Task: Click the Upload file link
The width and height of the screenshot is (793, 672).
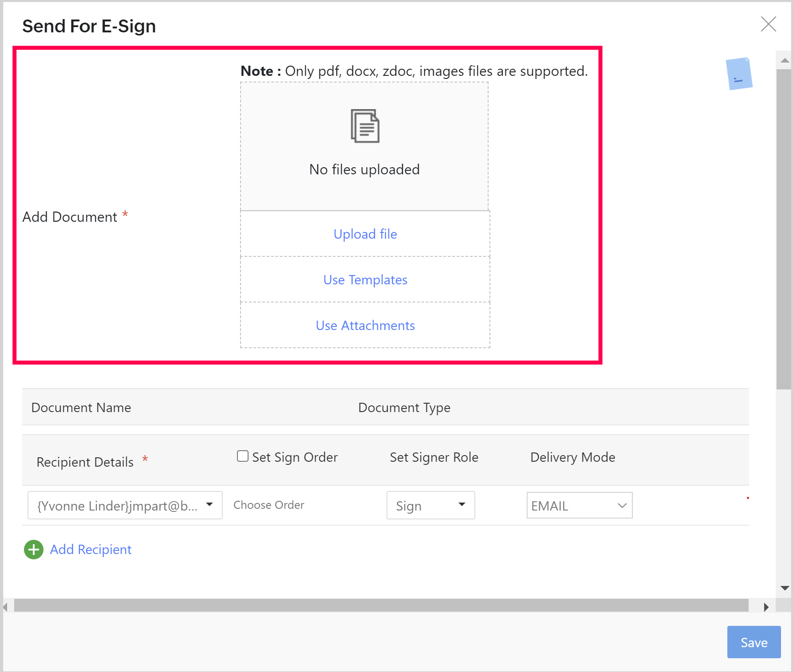Action: 365,234
